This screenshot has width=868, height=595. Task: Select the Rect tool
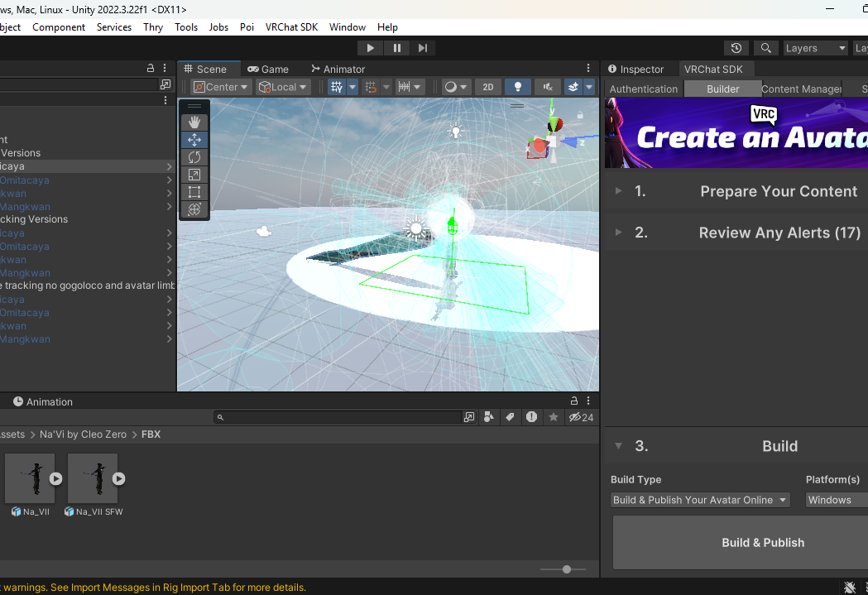pyautogui.click(x=194, y=192)
